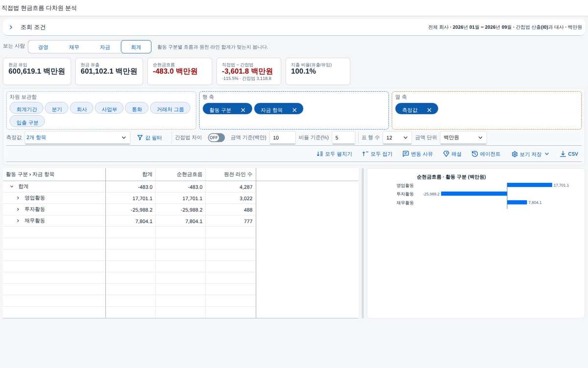This screenshot has height=368, width=588.
Task: Open the 금액 단위 백만원 dropdown
Action: click(463, 138)
